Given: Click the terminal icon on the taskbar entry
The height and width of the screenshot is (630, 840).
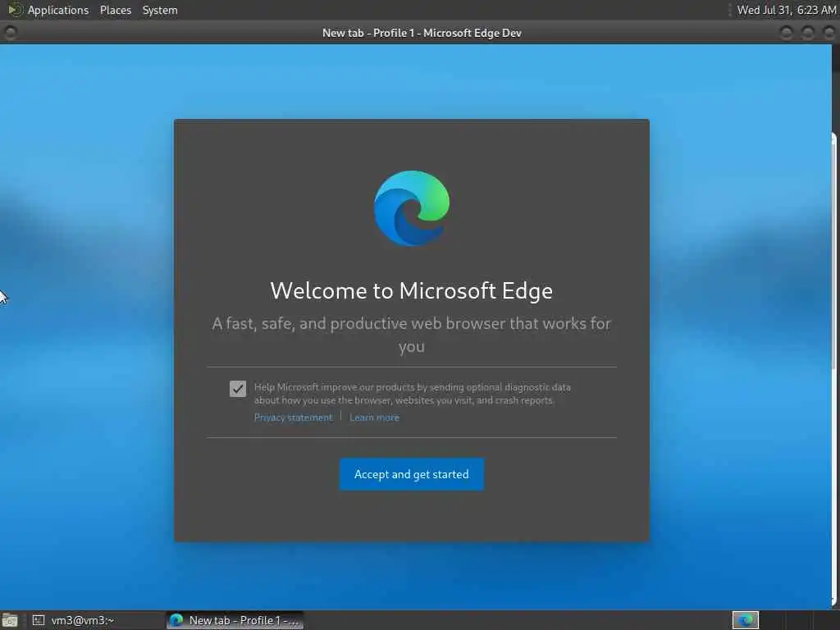Looking at the screenshot, I should pyautogui.click(x=38, y=620).
